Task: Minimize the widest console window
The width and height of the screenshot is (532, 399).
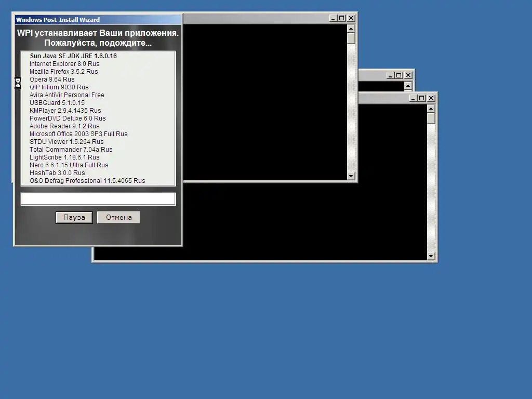Action: [x=413, y=98]
